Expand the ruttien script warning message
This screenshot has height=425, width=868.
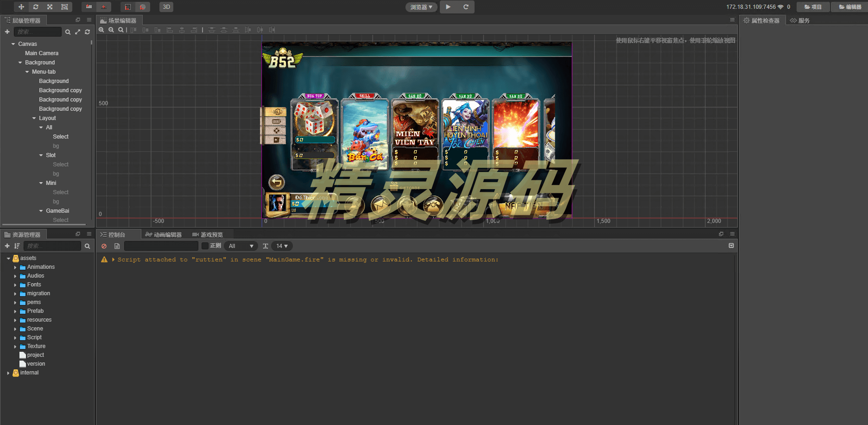coord(113,260)
